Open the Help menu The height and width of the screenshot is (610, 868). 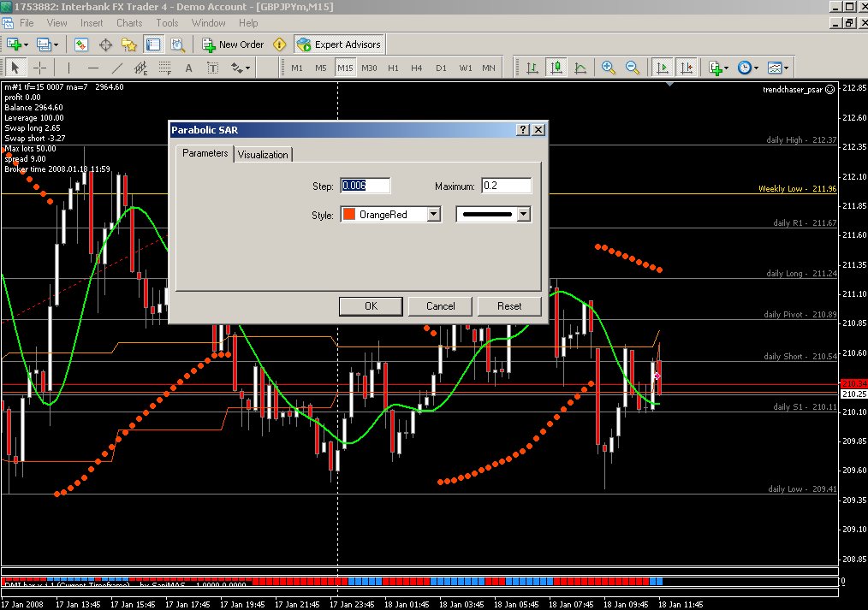248,23
